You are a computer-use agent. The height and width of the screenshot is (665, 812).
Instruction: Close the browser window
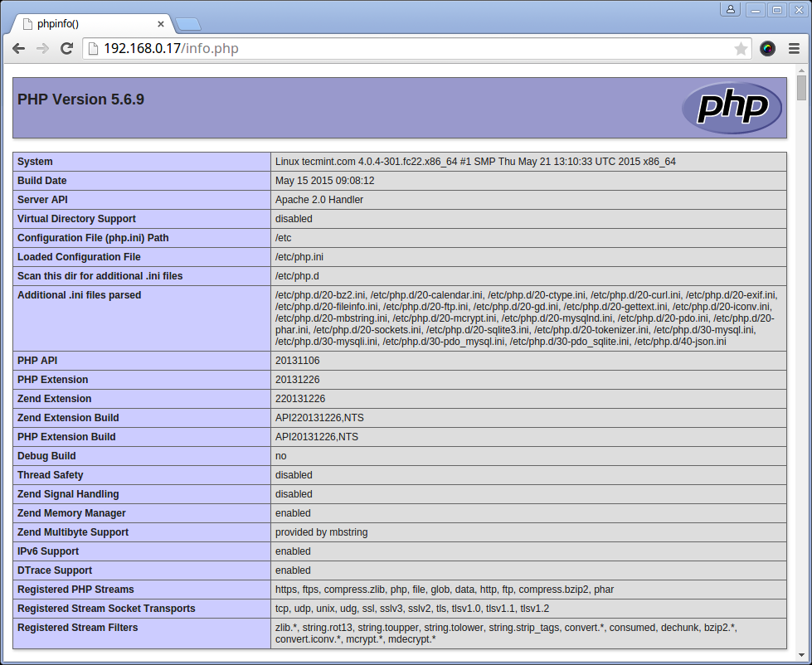tap(799, 9)
